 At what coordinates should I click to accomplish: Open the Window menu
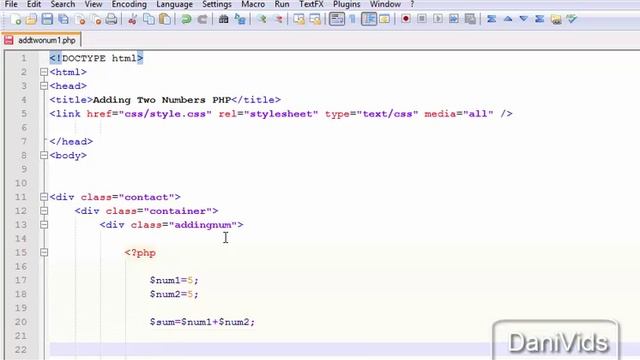pyautogui.click(x=385, y=4)
